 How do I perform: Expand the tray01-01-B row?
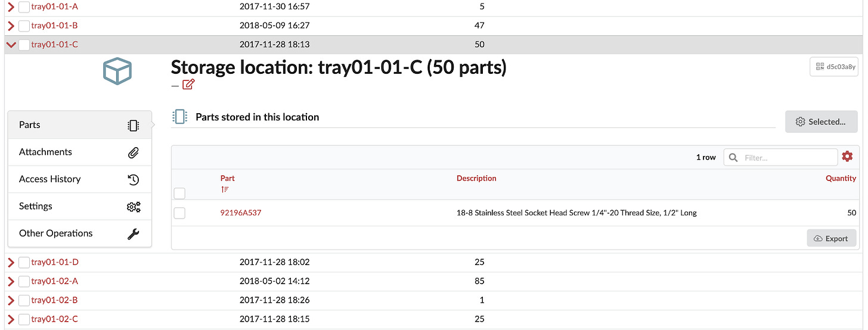click(11, 26)
